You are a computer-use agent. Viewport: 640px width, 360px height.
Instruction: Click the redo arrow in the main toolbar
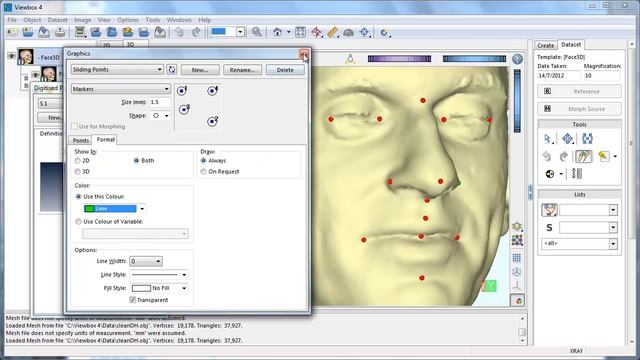tap(196, 32)
